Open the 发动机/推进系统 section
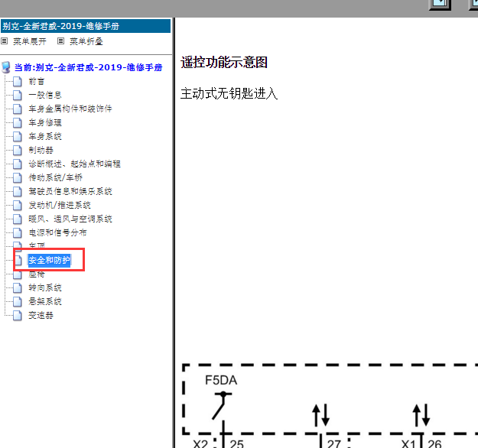This screenshot has height=448, width=478. click(60, 205)
